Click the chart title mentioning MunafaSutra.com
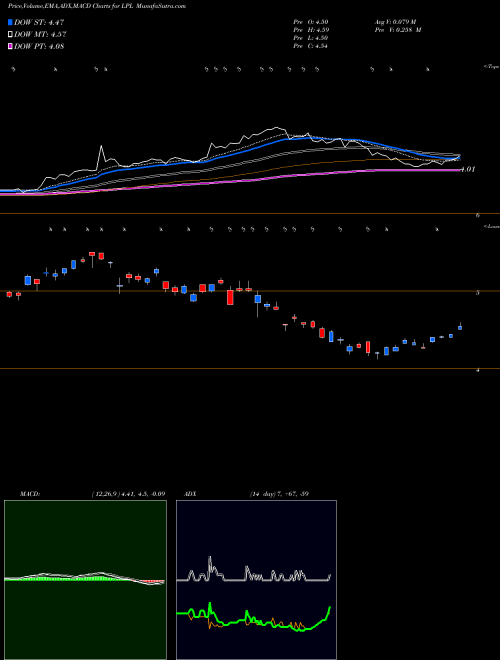This screenshot has height=660, width=500. coord(97,6)
